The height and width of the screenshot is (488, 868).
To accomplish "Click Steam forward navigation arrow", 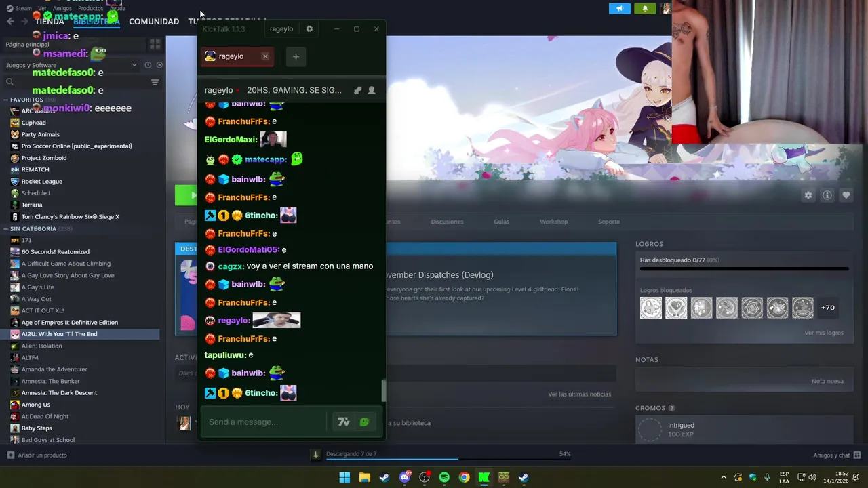I will tap(24, 21).
